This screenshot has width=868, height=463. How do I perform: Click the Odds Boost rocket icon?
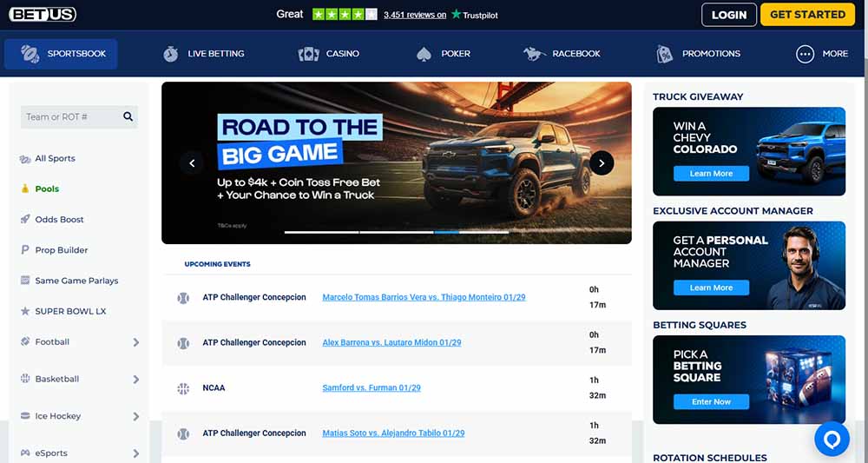(25, 219)
